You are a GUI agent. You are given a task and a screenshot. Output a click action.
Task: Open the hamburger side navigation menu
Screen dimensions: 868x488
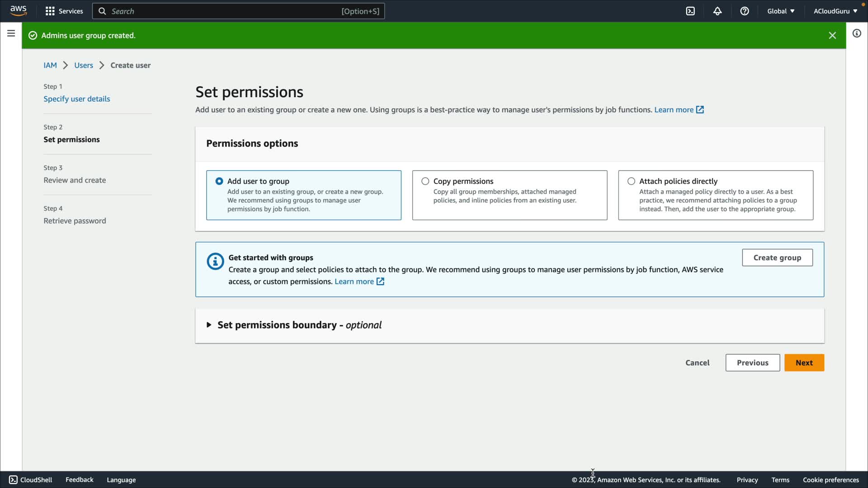tap(11, 33)
